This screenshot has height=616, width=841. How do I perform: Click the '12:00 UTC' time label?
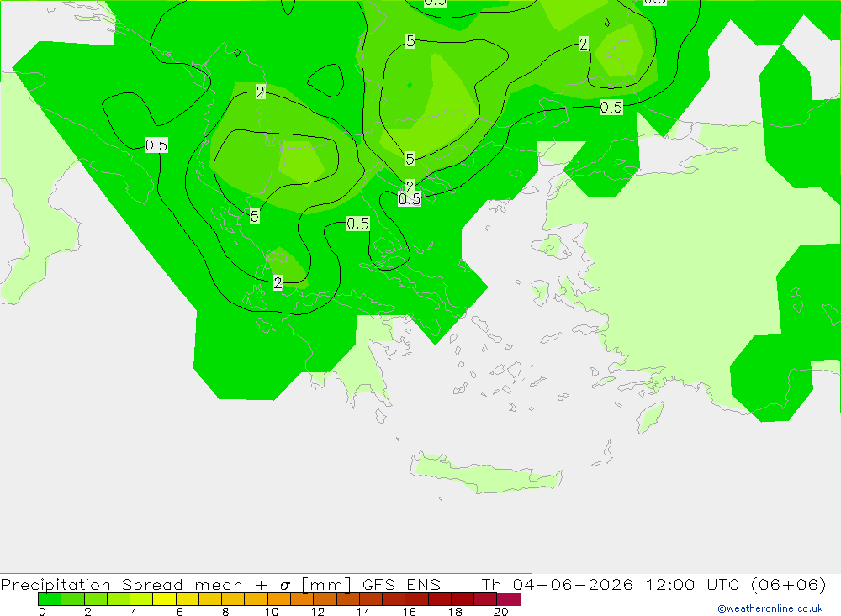(691, 584)
